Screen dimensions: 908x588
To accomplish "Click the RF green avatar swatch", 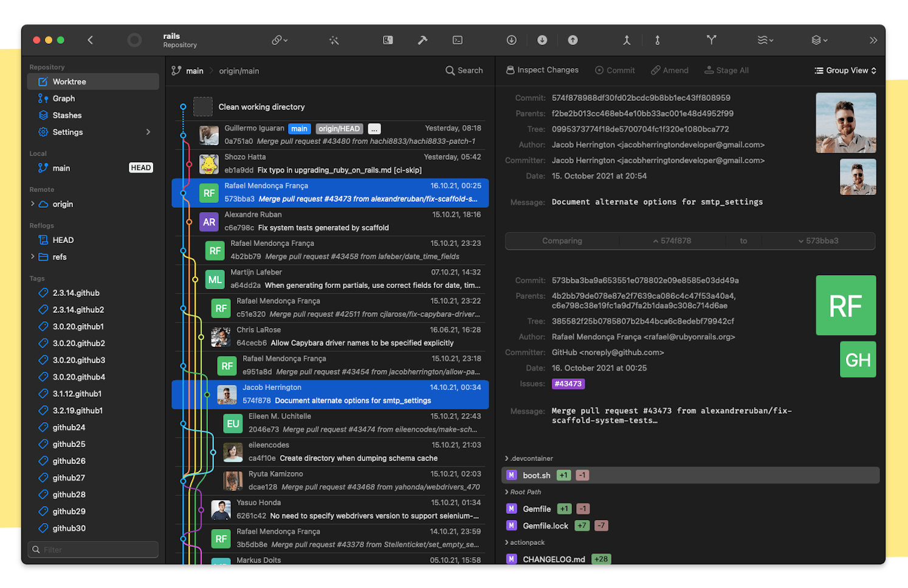I will (x=845, y=306).
